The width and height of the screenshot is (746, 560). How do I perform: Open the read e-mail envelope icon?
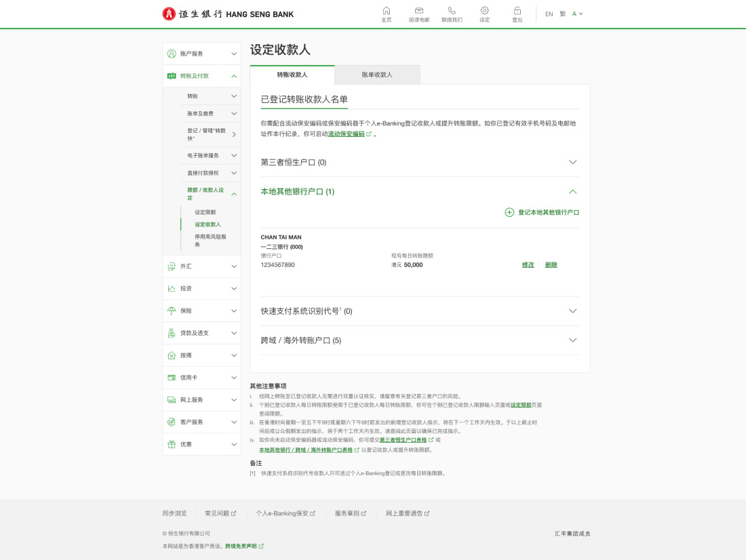(x=419, y=12)
